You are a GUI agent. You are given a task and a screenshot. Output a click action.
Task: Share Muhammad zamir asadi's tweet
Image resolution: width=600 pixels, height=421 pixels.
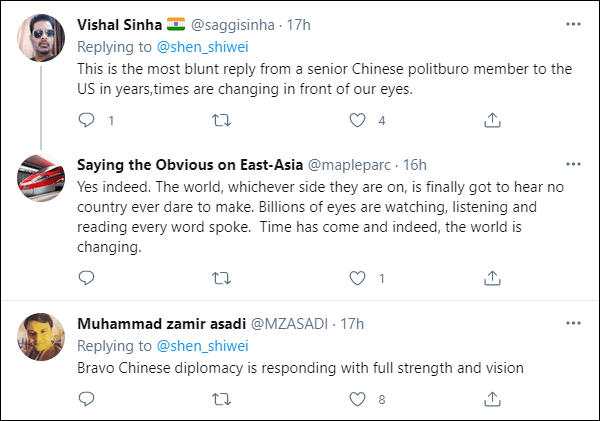click(492, 399)
